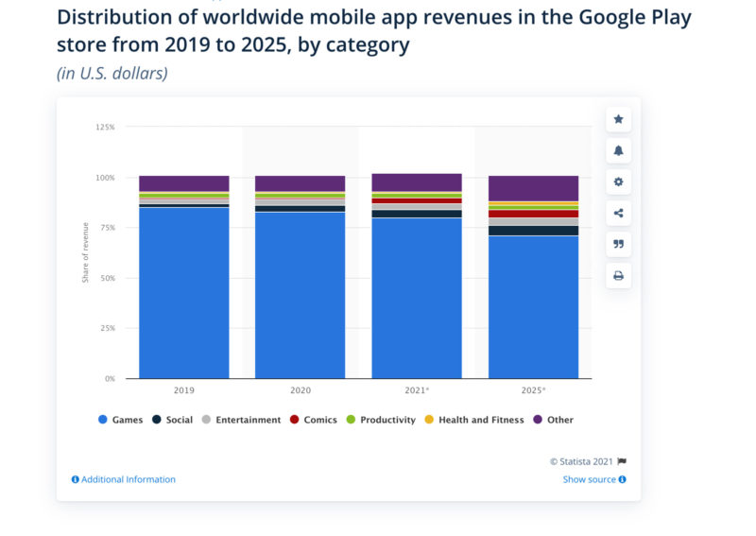Screen dimensions: 756x536
Task: Toggle Health and Fitness legend entry
Action: click(x=474, y=420)
